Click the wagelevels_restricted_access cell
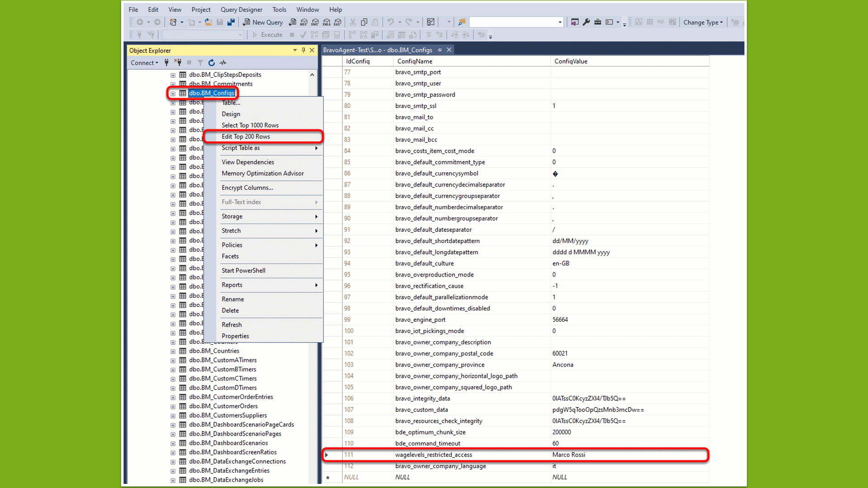The image size is (868, 488). 472,455
